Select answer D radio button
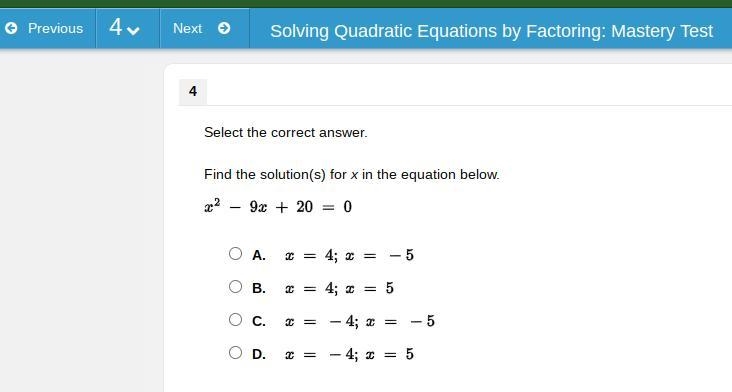Viewport: 732px width, 392px height. [x=236, y=352]
